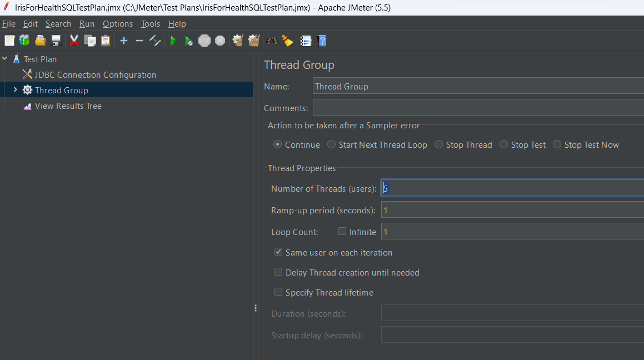The width and height of the screenshot is (644, 360).
Task: Open the Run menu
Action: (x=87, y=24)
